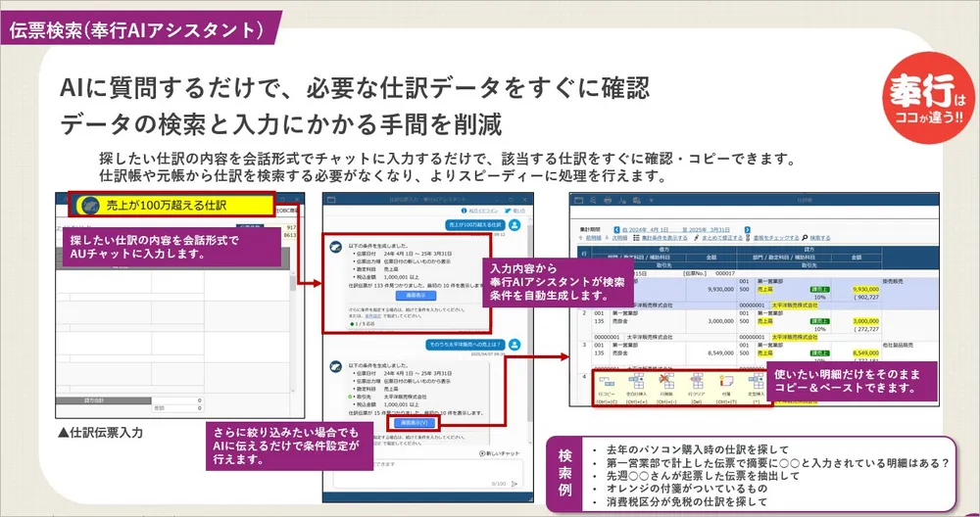Click the highlighted credit amount 8,549,000
The width and height of the screenshot is (980, 517).
(865, 352)
